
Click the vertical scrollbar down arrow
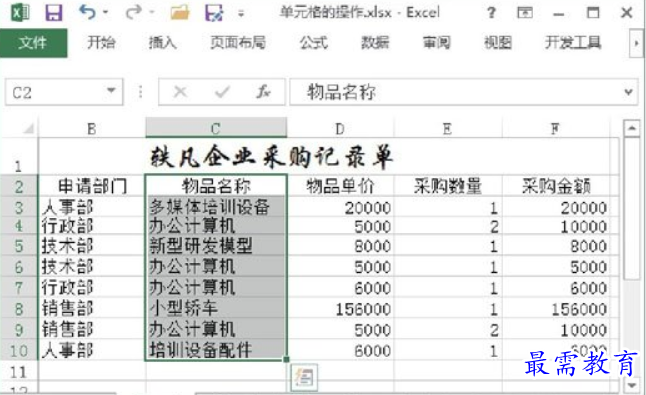(x=631, y=385)
